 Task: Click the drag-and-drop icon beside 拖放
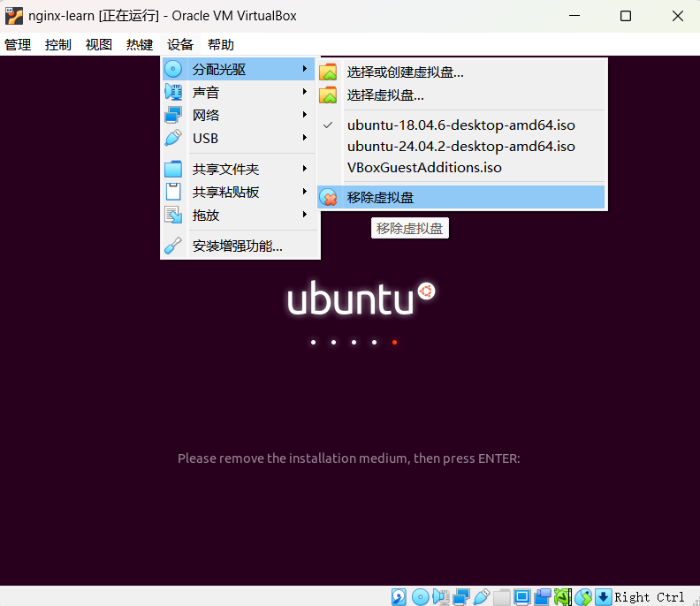pos(173,215)
